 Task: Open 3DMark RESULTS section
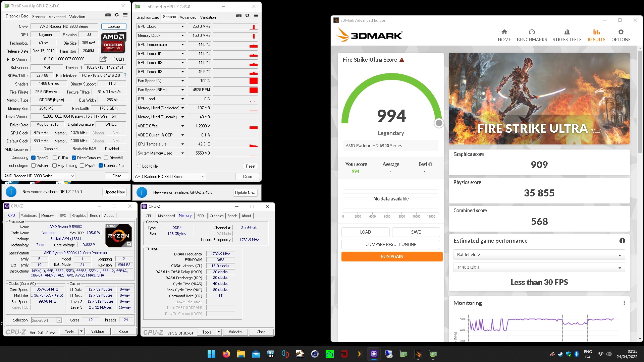tap(596, 35)
